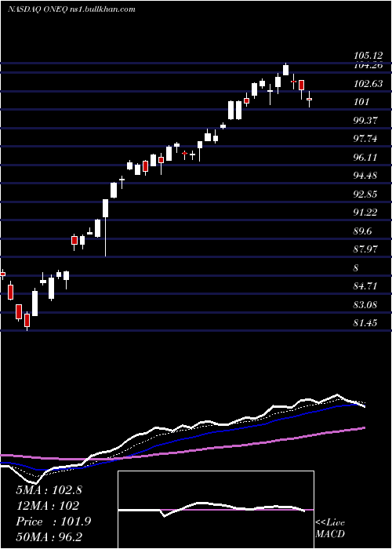Click the Price : 101.9 readout
Image resolution: width=392 pixels, height=549 pixels.
(x=53, y=522)
